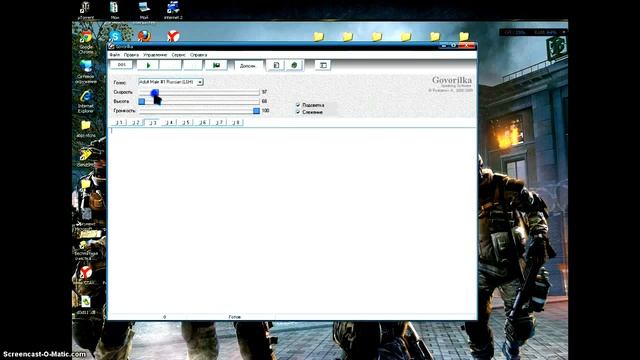Click the Govorilka title bar icon
Viewport: 640px width, 360px height.
[x=111, y=47]
